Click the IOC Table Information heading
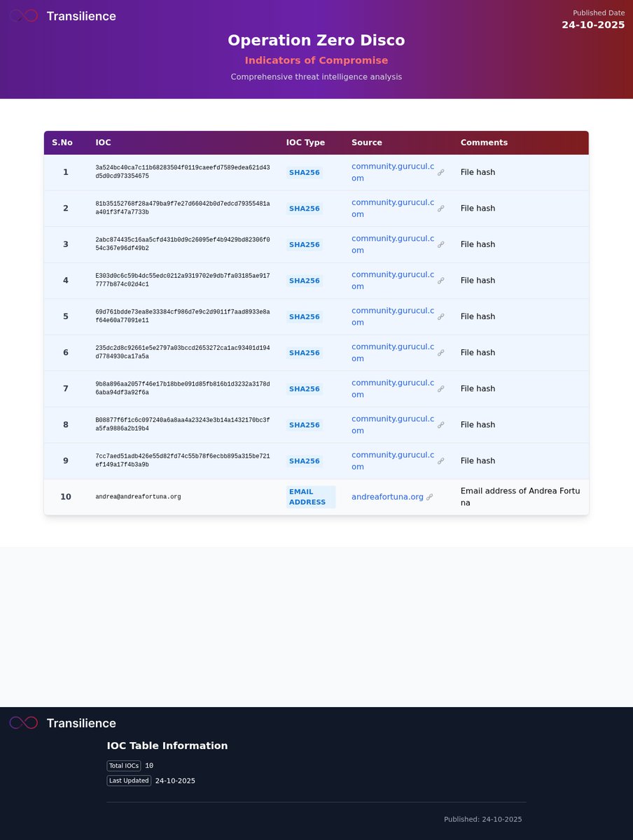This screenshot has width=633, height=840. tap(167, 746)
